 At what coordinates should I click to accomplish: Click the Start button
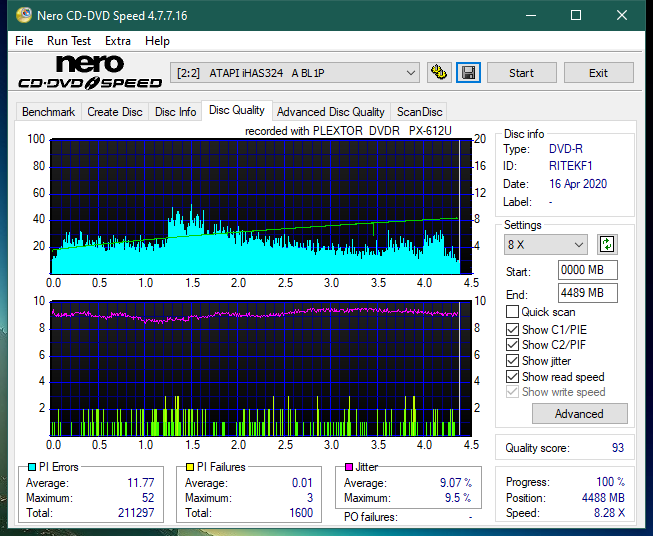[x=521, y=73]
